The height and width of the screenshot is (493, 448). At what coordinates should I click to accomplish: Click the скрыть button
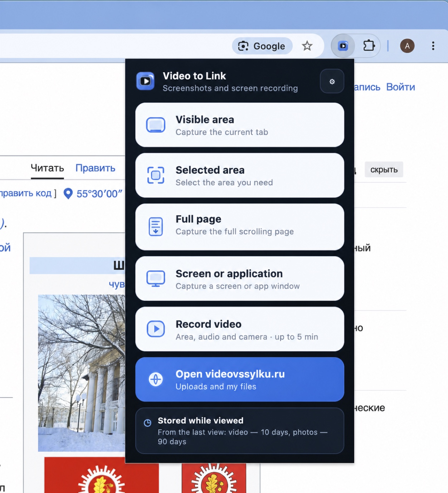[x=384, y=170]
